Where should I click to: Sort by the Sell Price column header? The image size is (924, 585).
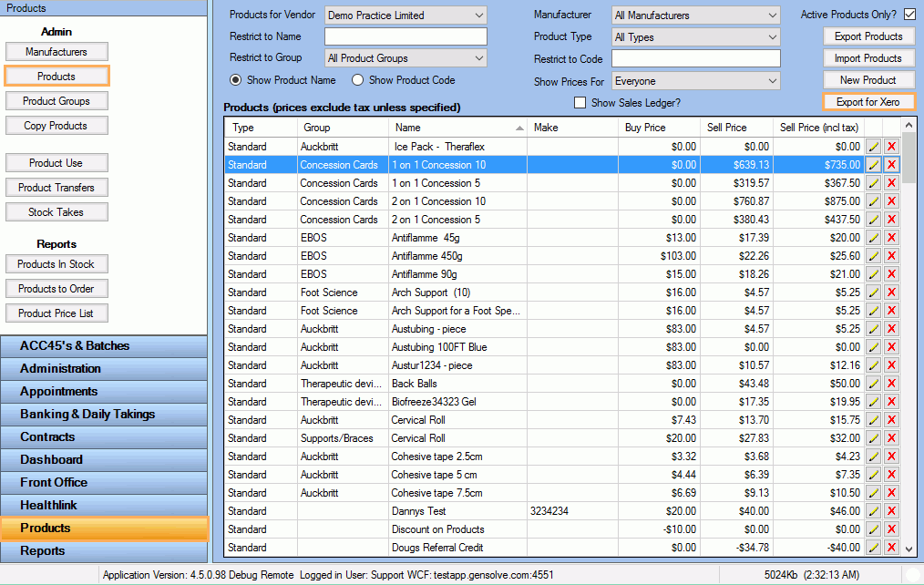pos(736,128)
